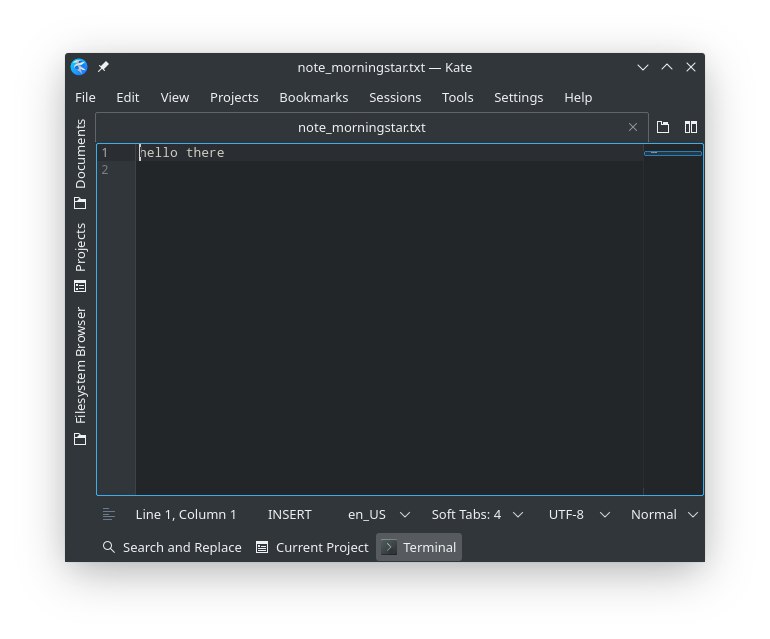The height and width of the screenshot is (639, 770).
Task: Open the Bookmarks menu
Action: coord(313,97)
